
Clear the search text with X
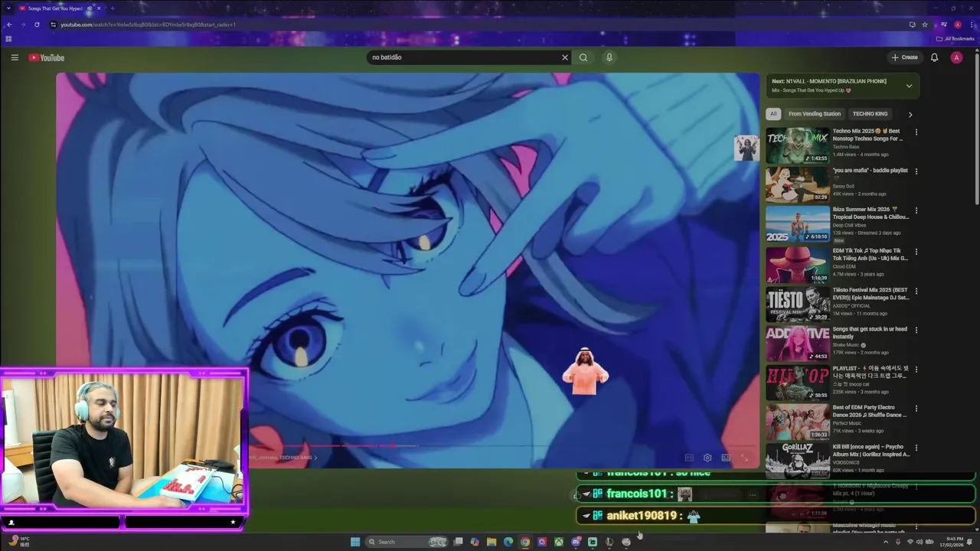[x=565, y=57]
